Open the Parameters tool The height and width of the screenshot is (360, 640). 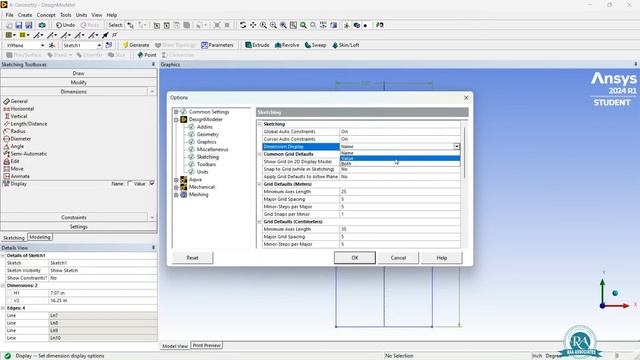click(217, 45)
